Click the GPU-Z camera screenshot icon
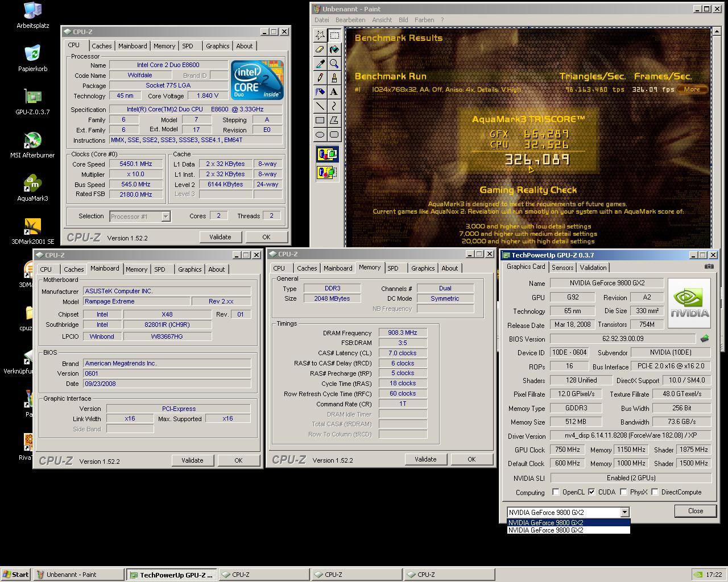 [709, 267]
